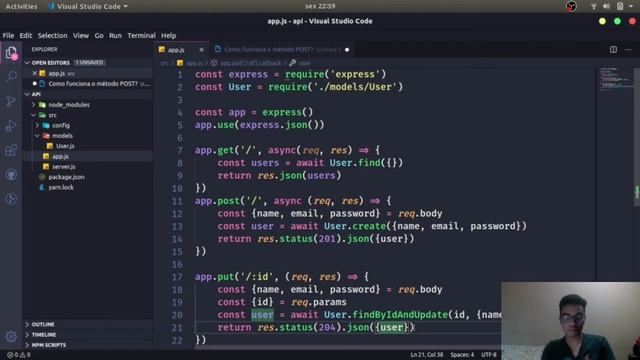Click on require('./models/User') in line 2

[x=336, y=87]
